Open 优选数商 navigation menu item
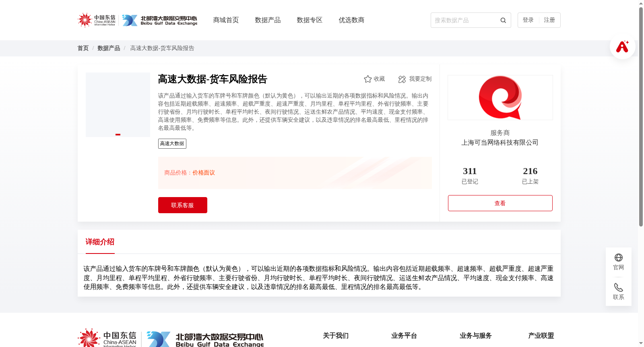Viewport: 644px width, 347px height. 351,20
